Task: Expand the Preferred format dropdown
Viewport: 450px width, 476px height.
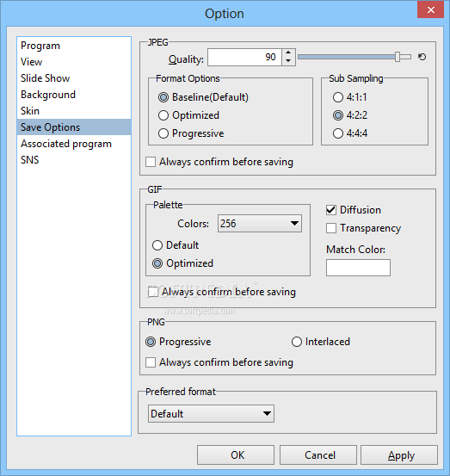Action: [211, 413]
